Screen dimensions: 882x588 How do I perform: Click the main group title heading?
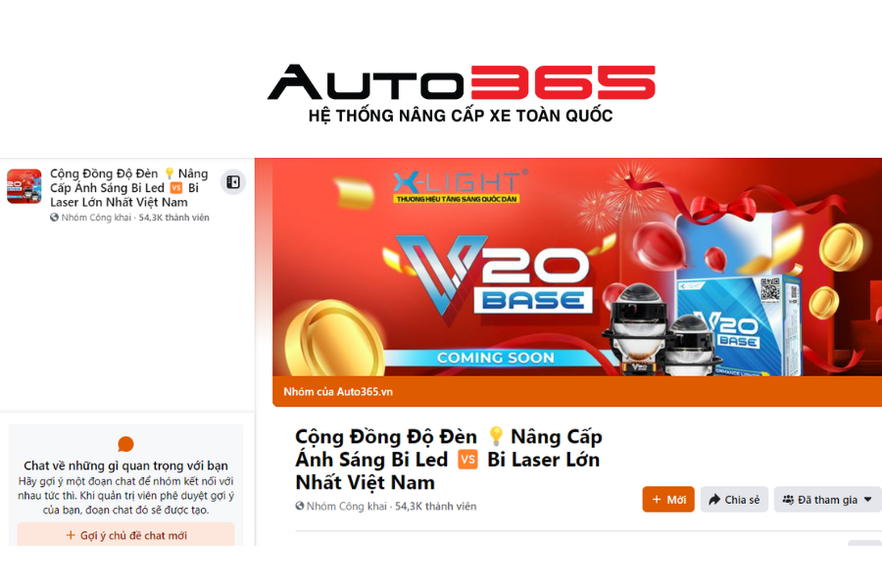pyautogui.click(x=449, y=460)
